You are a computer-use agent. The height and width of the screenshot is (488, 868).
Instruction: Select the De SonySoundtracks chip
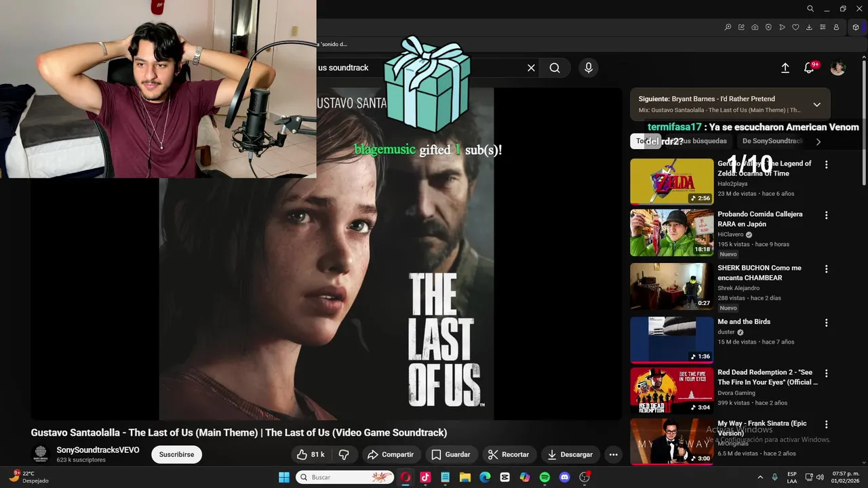[x=772, y=141]
